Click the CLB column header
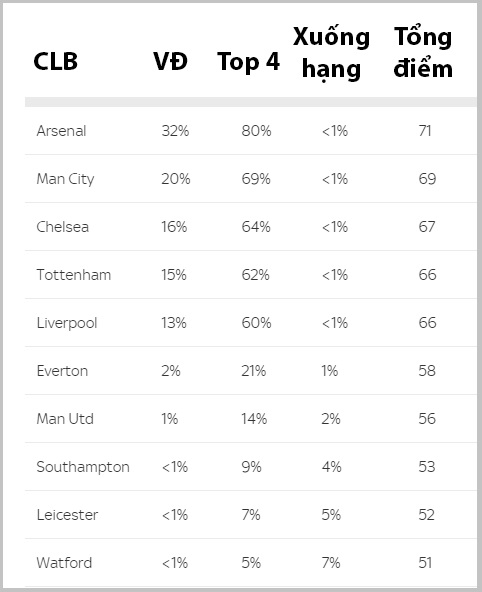Viewport: 482px width, 592px height. (55, 62)
